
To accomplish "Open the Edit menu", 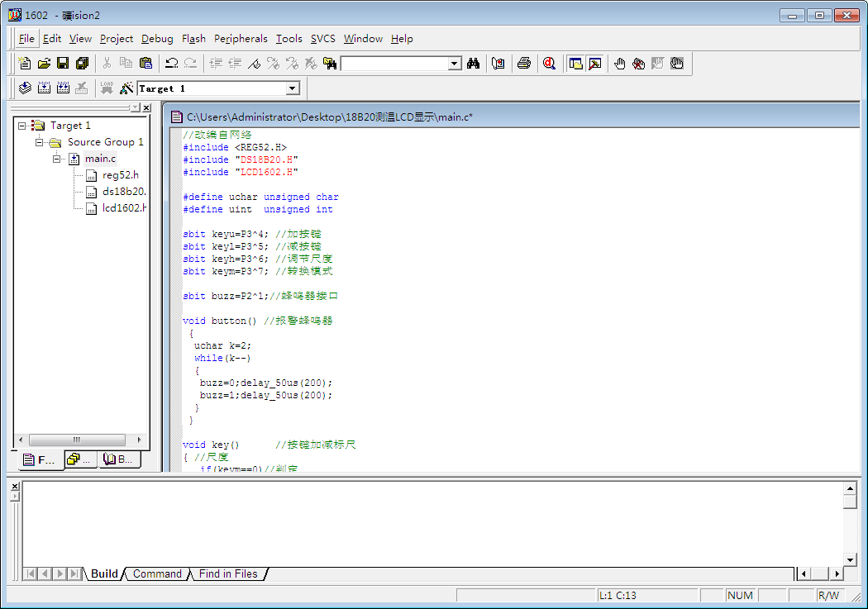I will tap(52, 39).
